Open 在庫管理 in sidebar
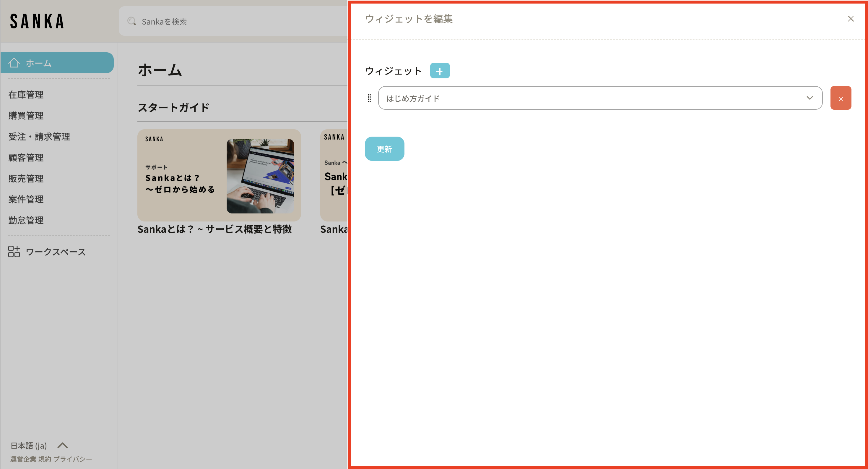 pos(26,95)
